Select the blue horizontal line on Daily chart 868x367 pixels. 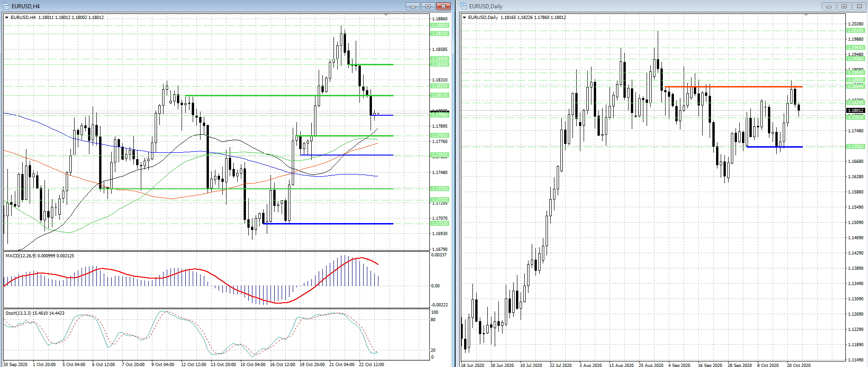click(x=774, y=147)
